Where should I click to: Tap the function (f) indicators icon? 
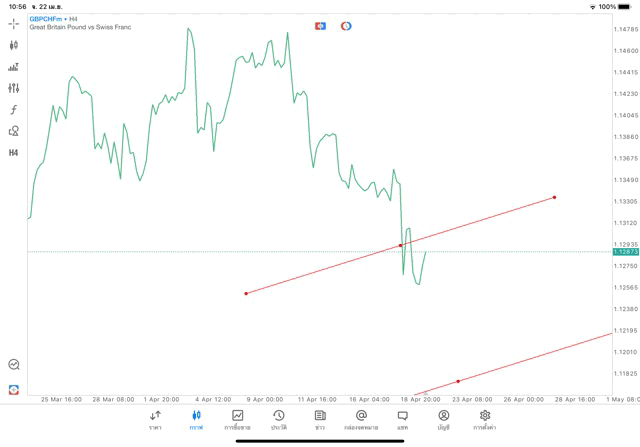pyautogui.click(x=14, y=110)
